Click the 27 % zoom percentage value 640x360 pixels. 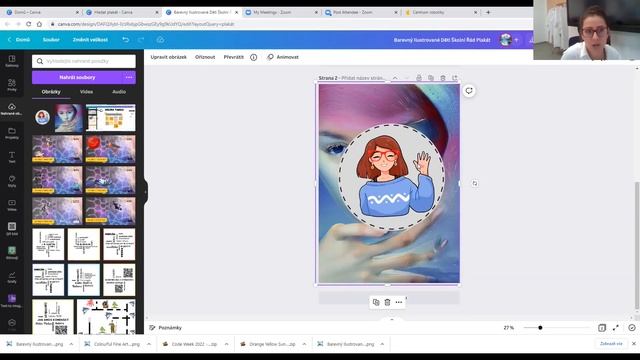(509, 328)
